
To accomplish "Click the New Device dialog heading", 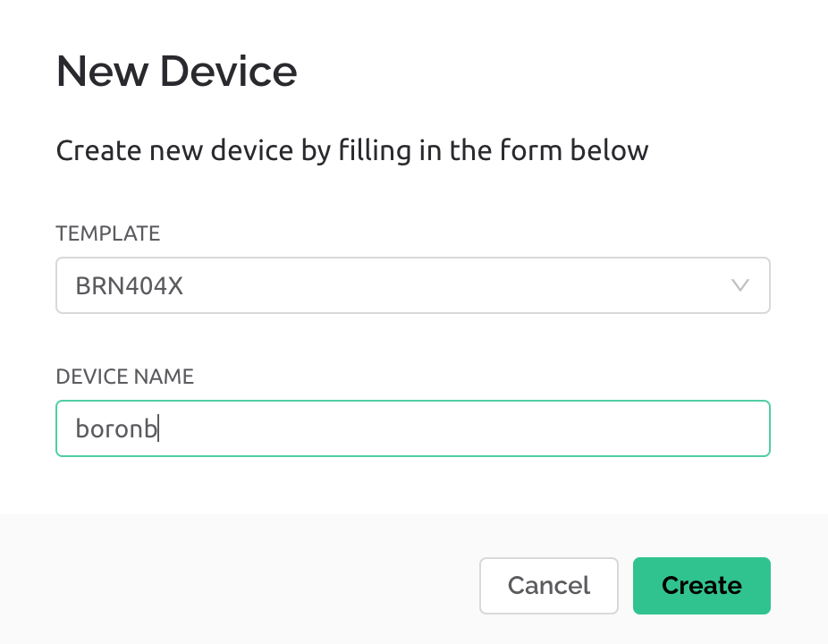I will [x=176, y=71].
